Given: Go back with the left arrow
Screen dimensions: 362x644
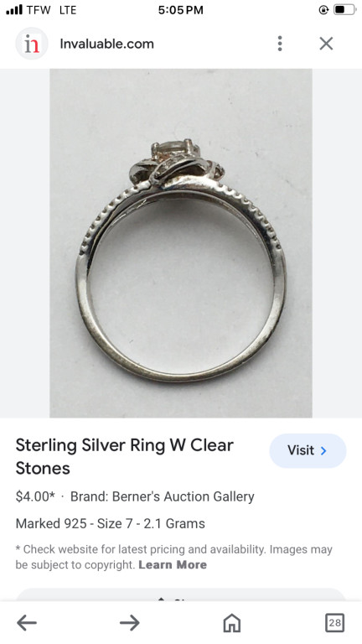Looking at the screenshot, I should click(x=27, y=623).
